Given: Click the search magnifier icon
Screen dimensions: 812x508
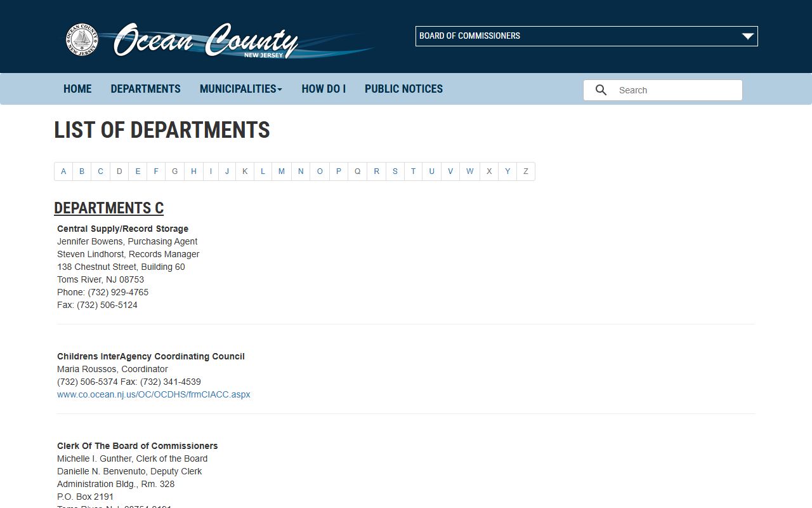Looking at the screenshot, I should pyautogui.click(x=601, y=90).
